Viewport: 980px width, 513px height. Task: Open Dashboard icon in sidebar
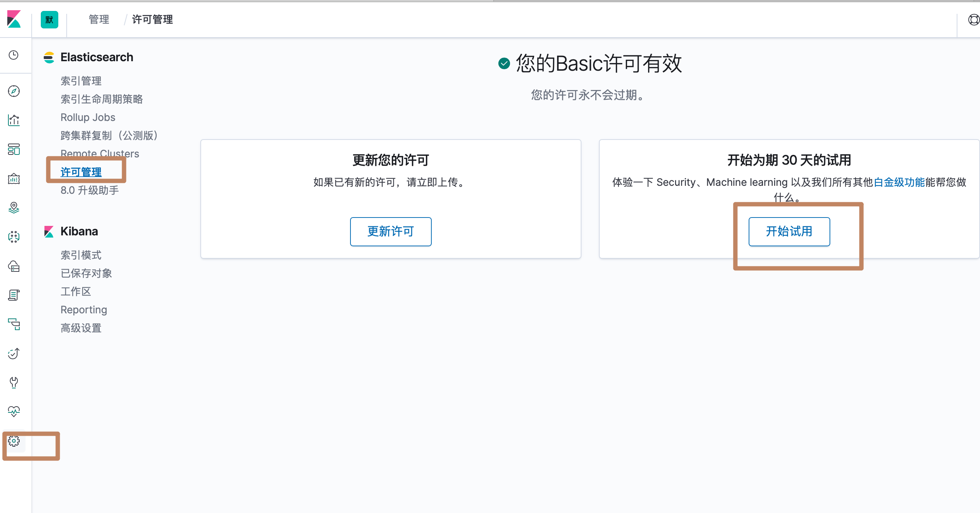[14, 149]
